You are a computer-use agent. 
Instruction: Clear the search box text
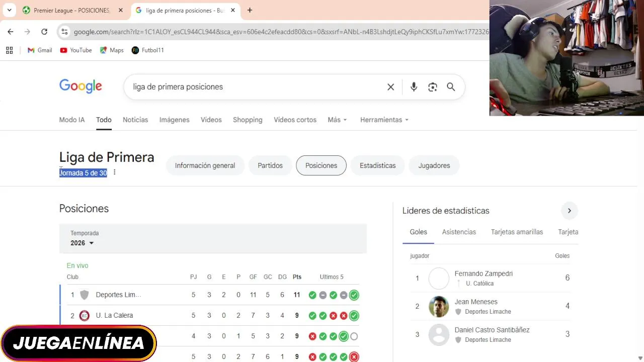pos(390,87)
